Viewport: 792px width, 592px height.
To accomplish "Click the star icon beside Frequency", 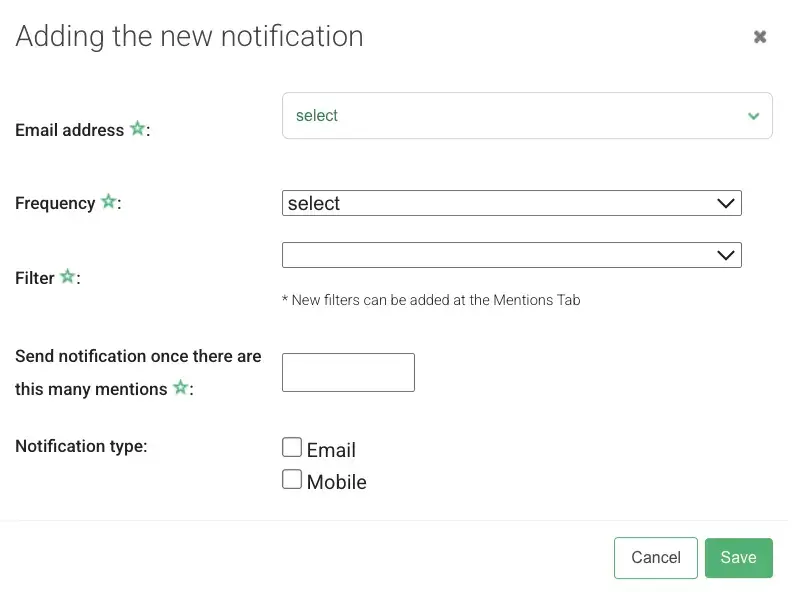I will pos(109,201).
